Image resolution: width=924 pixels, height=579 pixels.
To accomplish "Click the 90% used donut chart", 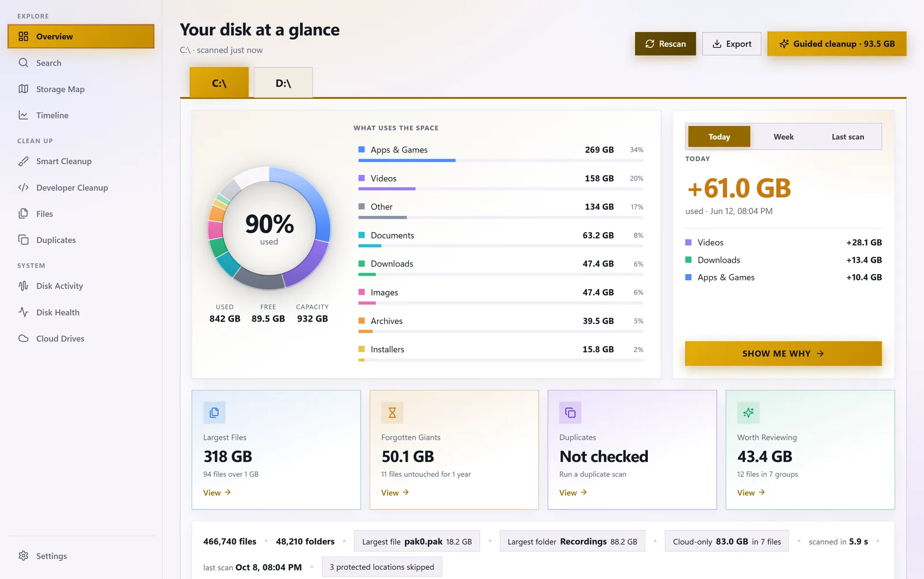I will coord(269,228).
